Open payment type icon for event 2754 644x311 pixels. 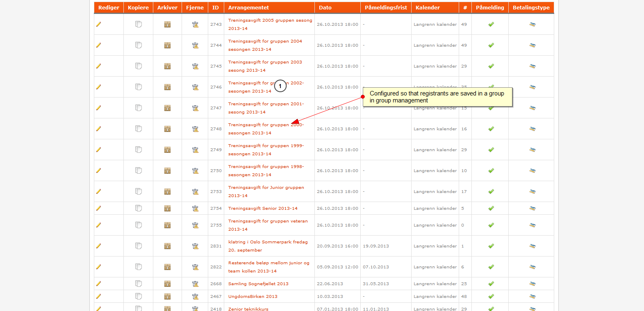[532, 208]
